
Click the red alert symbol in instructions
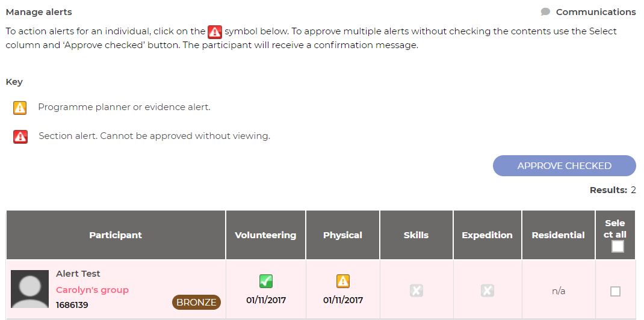pos(215,32)
